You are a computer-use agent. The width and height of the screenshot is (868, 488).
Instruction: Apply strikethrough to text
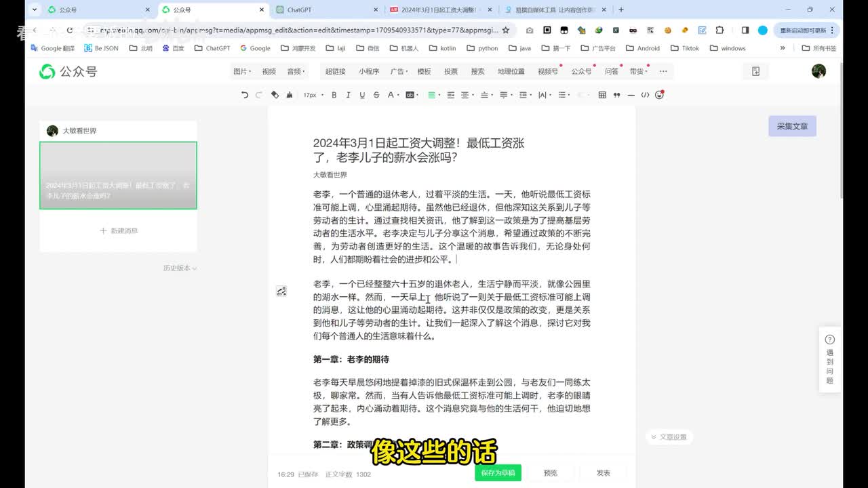[376, 95]
